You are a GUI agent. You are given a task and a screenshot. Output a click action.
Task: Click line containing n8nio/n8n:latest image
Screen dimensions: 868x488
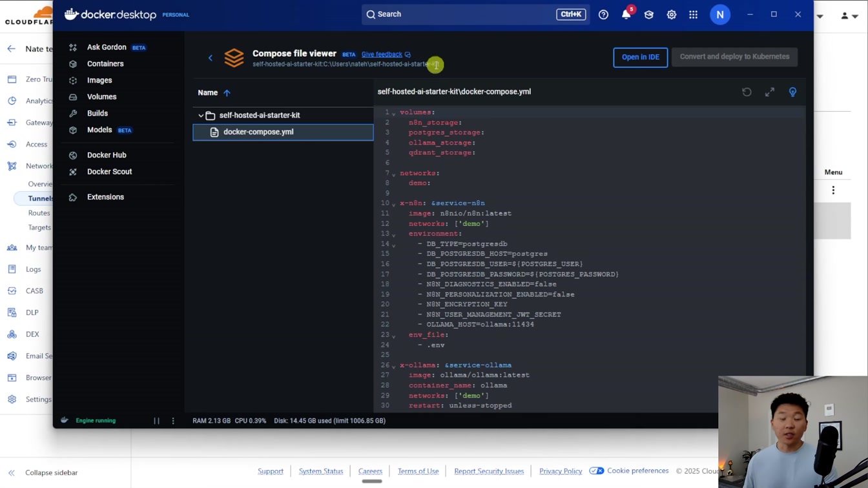click(460, 213)
